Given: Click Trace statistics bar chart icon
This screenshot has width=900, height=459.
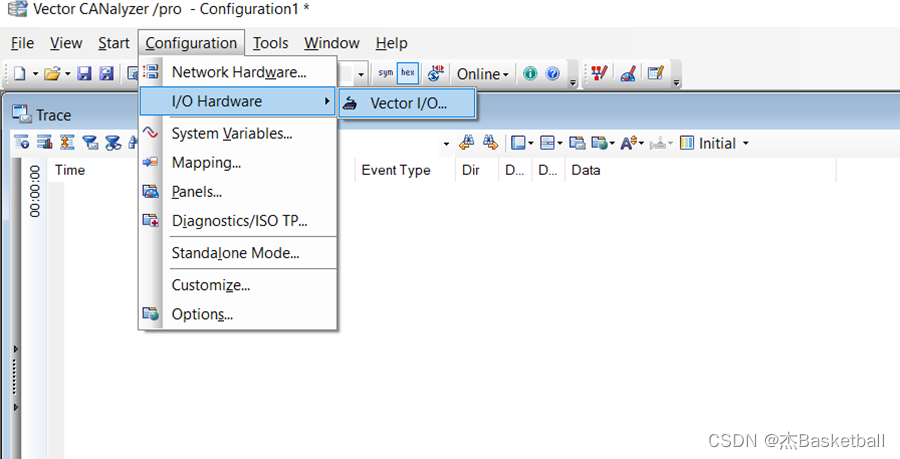Looking at the screenshot, I should 44,142.
